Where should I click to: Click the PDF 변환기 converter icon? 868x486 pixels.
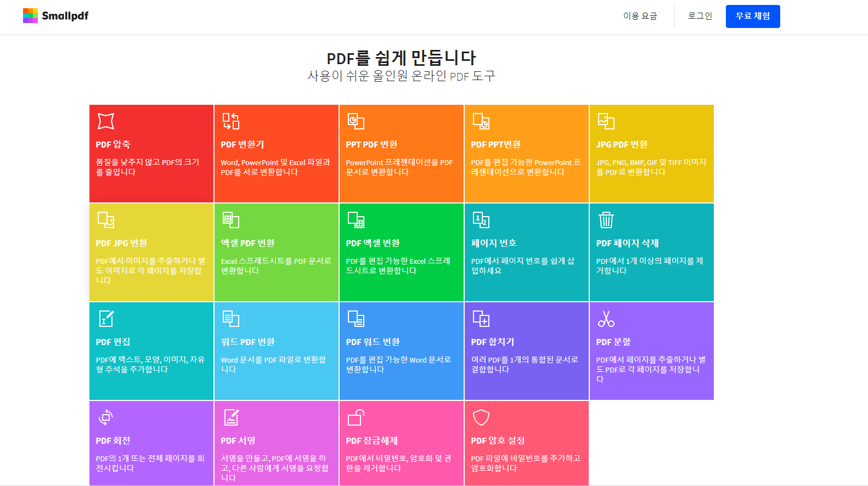(x=231, y=121)
